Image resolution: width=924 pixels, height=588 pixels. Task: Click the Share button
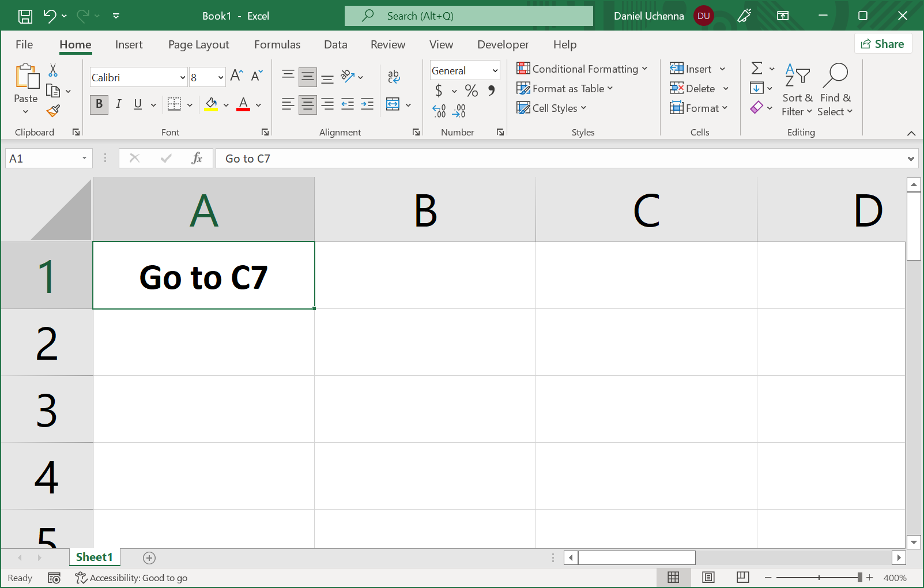882,44
